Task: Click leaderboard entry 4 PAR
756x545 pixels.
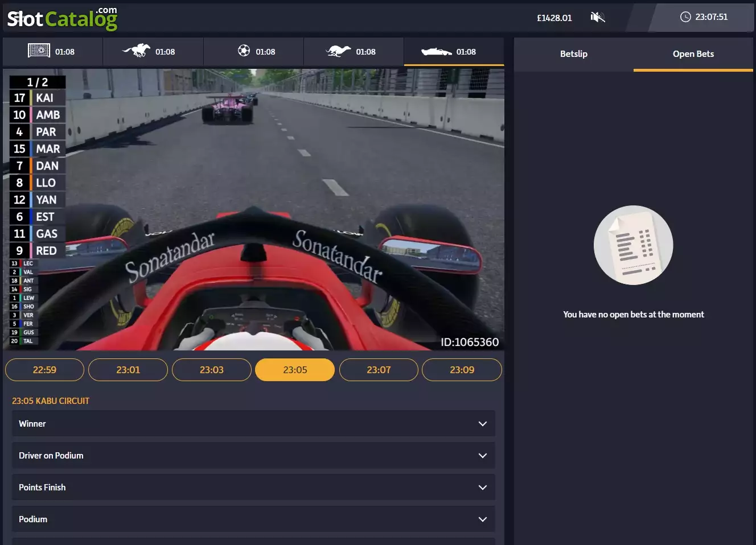Action: tap(38, 132)
